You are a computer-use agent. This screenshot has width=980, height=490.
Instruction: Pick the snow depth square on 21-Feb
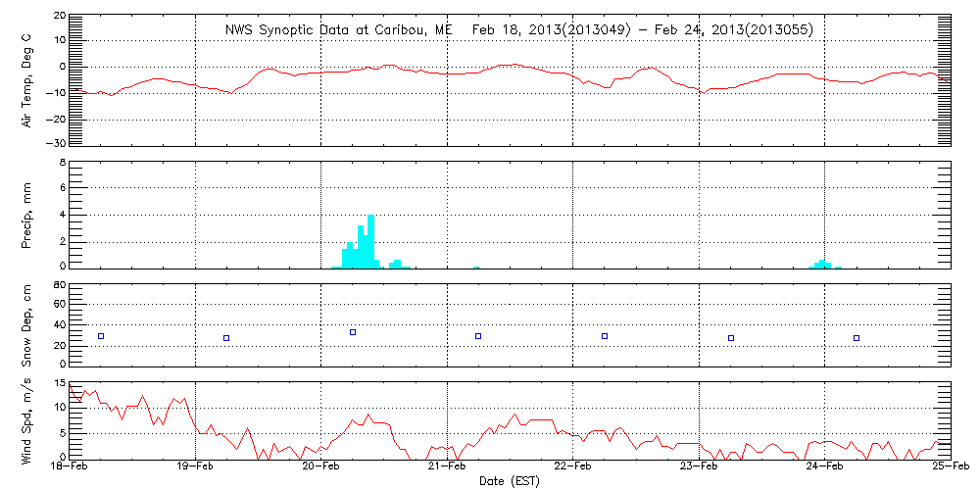coord(478,336)
